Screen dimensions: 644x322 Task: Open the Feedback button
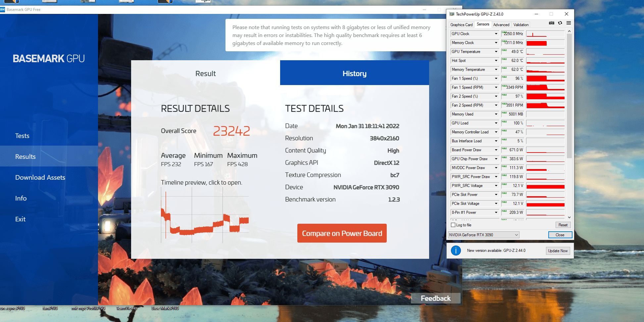point(436,298)
